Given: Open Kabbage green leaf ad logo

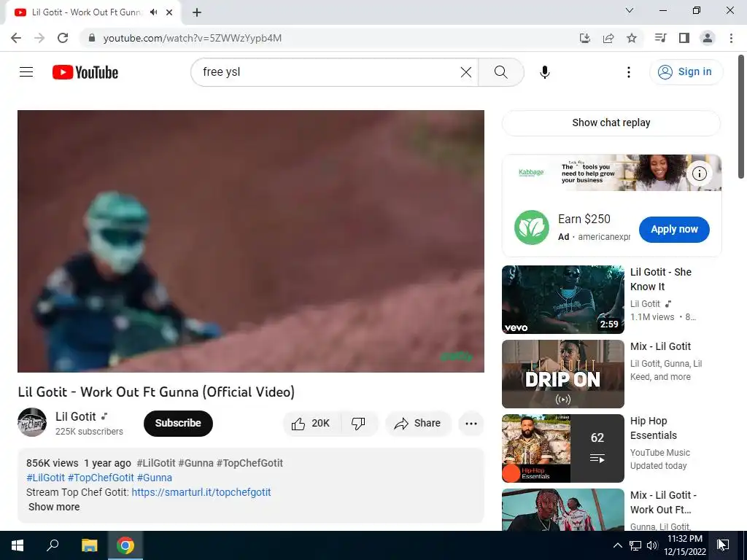Looking at the screenshot, I should [x=532, y=227].
